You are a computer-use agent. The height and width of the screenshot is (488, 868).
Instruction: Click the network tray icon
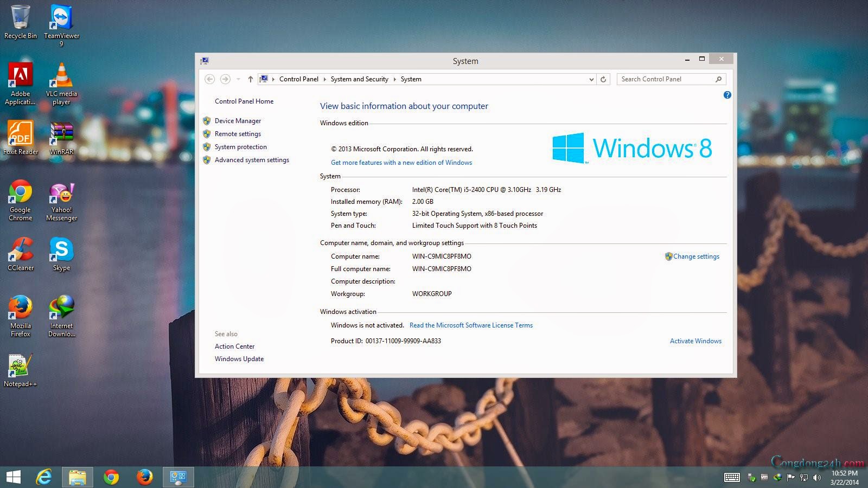[803, 478]
